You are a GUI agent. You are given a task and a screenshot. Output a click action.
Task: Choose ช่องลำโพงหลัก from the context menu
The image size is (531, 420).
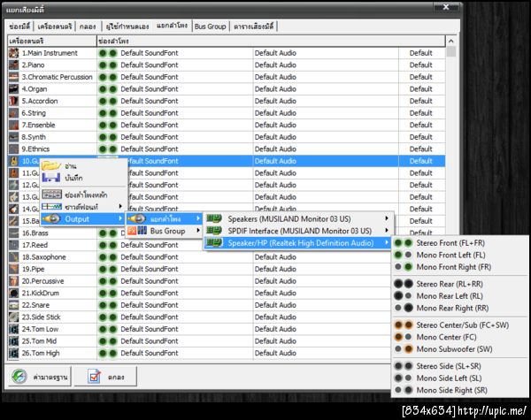[82, 195]
